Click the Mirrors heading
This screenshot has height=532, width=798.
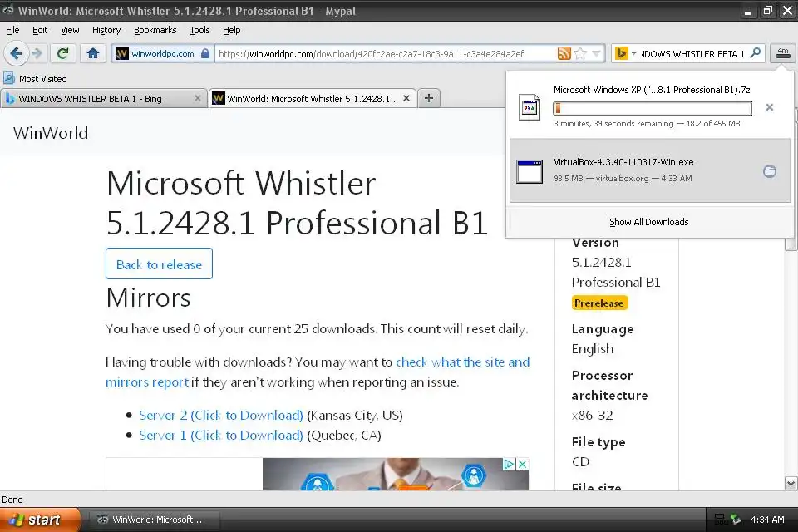pyautogui.click(x=148, y=298)
